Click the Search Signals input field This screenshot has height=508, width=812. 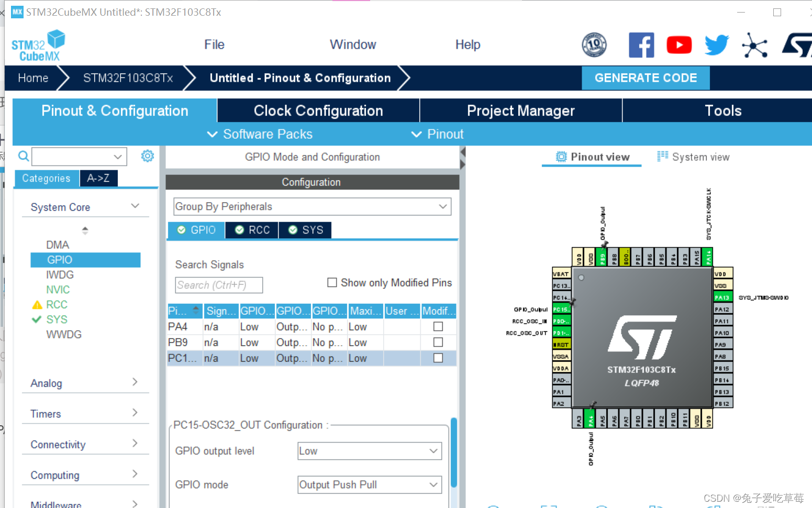(x=218, y=285)
